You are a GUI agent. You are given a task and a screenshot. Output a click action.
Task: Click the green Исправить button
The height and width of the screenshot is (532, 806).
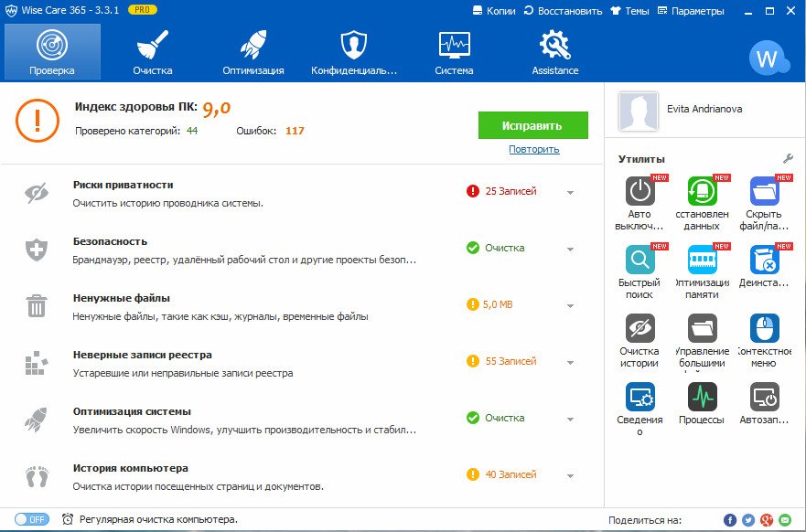[532, 125]
